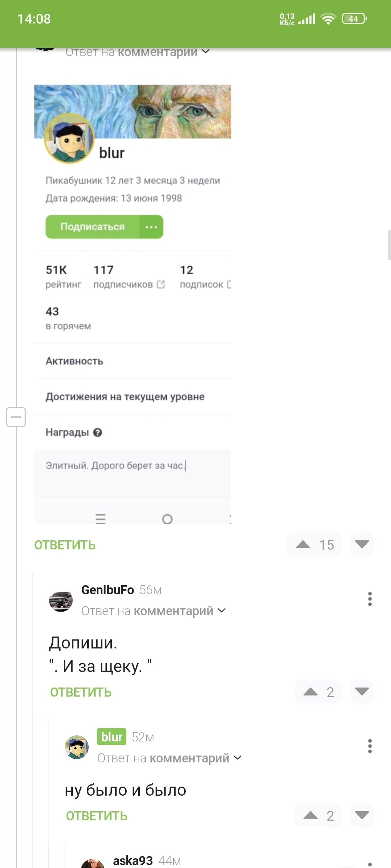
Task: Expand top "Ответ на комментарий" chevron
Action: (206, 52)
